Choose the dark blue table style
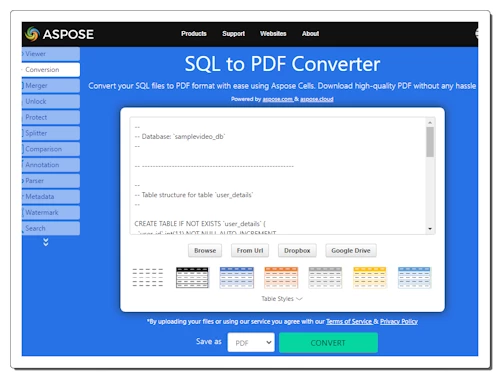Screen dimensions: 500x378 pos(237,277)
